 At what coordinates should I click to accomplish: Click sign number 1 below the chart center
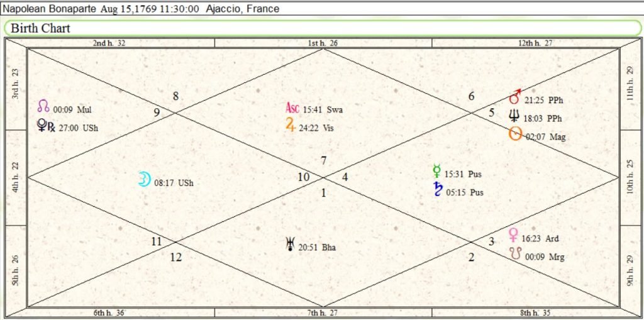tap(324, 192)
